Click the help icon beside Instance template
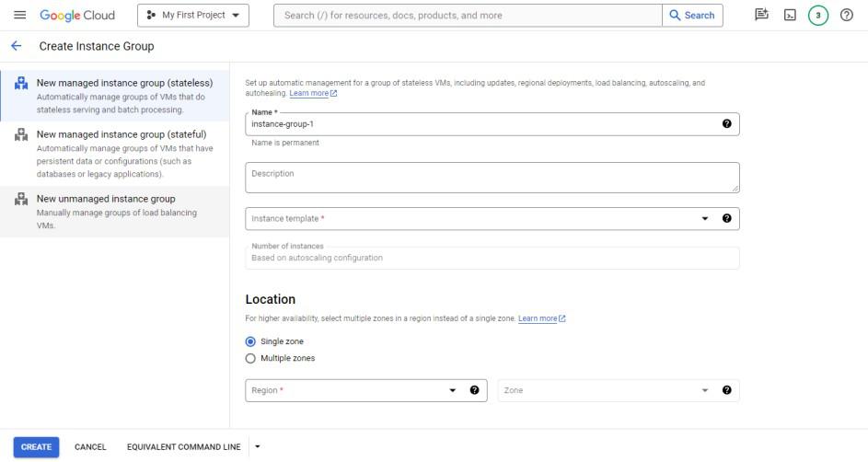 coord(727,218)
